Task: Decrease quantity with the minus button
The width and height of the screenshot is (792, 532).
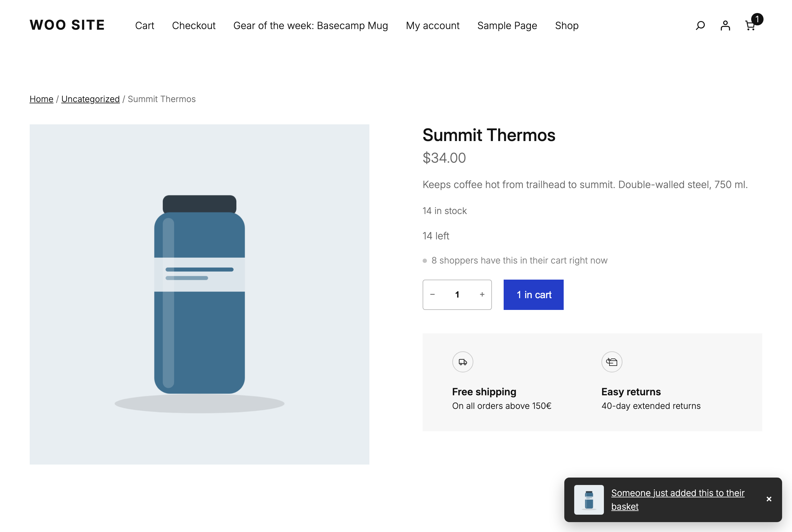Action: 432,294
